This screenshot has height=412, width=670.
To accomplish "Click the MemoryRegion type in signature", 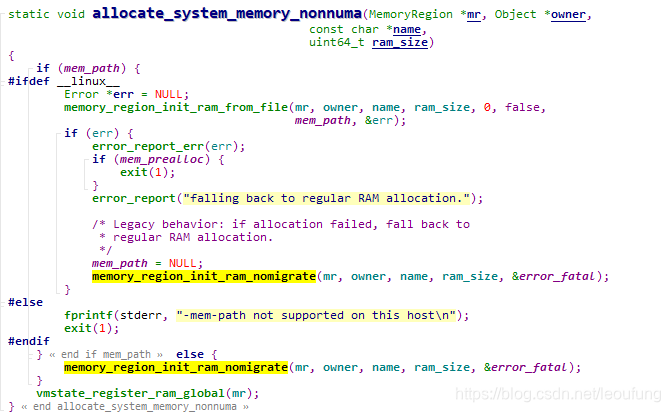I will coord(411,14).
